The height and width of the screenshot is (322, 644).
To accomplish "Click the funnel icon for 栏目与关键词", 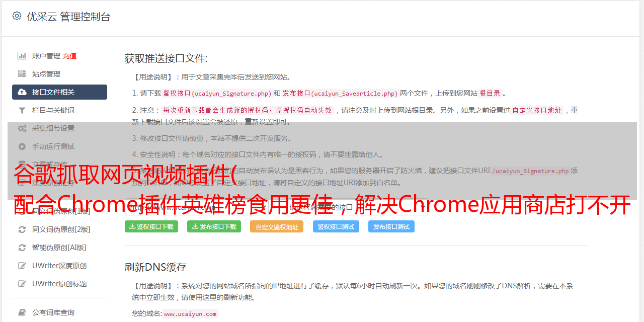I will [x=22, y=110].
